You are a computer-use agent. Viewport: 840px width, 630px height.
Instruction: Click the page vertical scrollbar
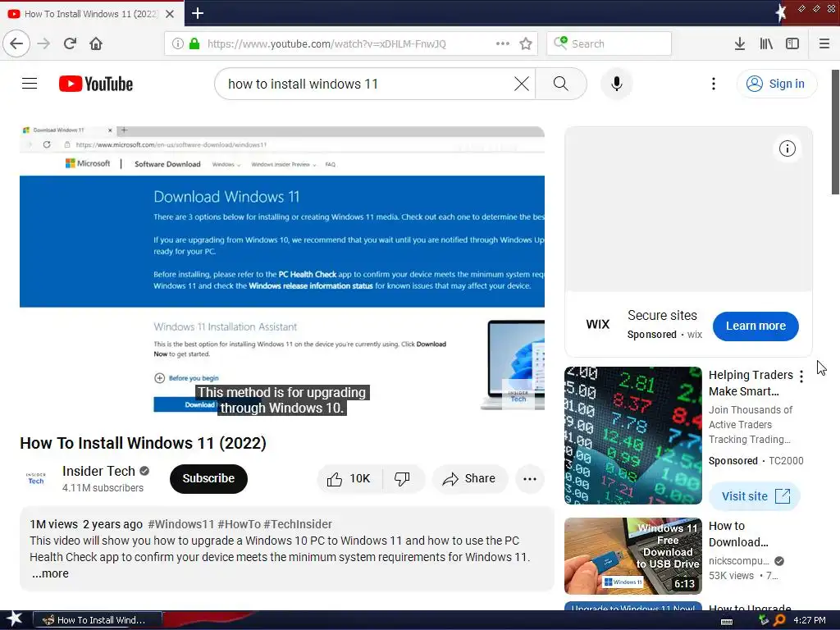(834, 132)
